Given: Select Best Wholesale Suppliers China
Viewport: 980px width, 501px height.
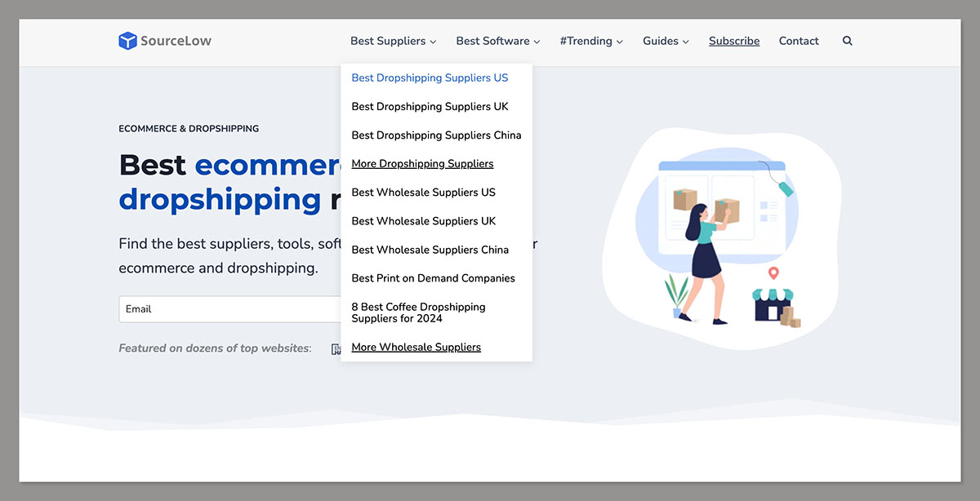Looking at the screenshot, I should 430,250.
